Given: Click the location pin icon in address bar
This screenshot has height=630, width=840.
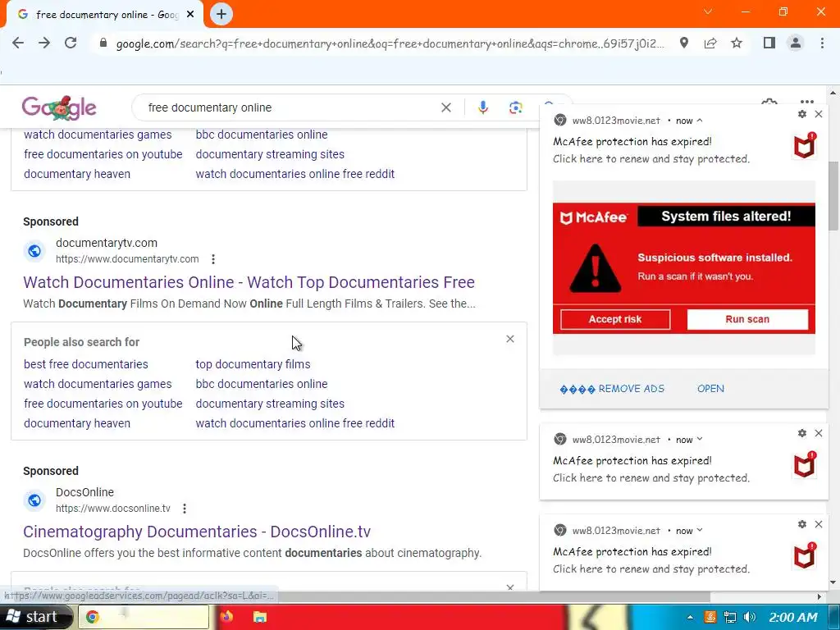Looking at the screenshot, I should (x=684, y=43).
